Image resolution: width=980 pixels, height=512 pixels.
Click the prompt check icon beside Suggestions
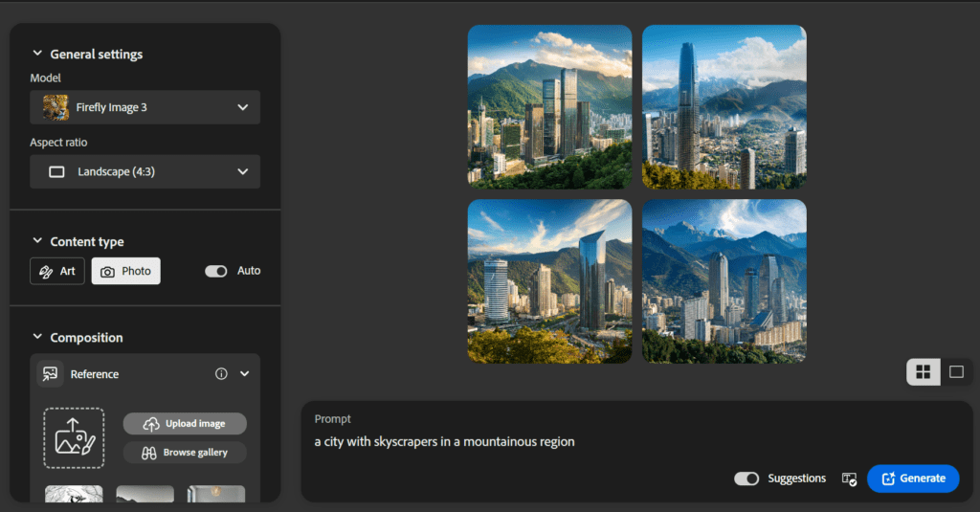(x=849, y=479)
